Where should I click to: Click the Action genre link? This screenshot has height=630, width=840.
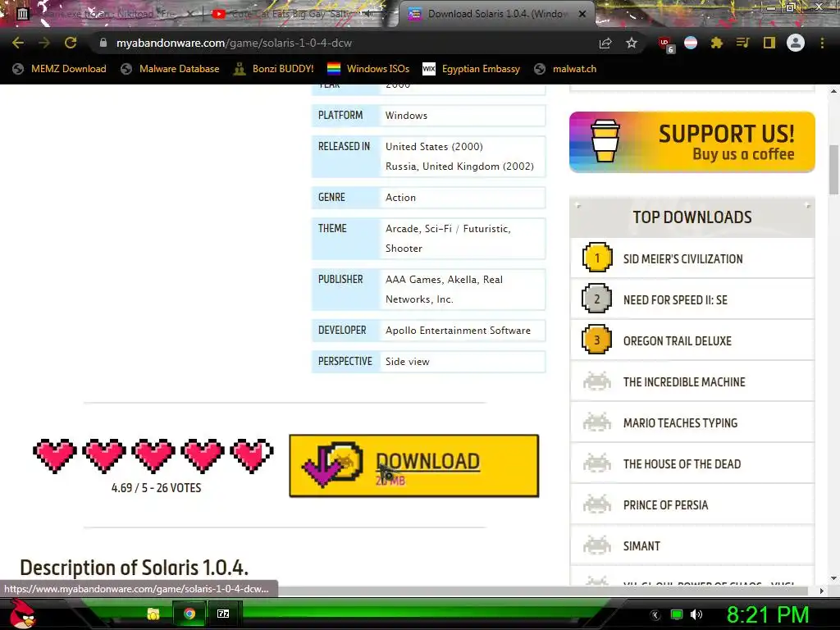point(400,198)
